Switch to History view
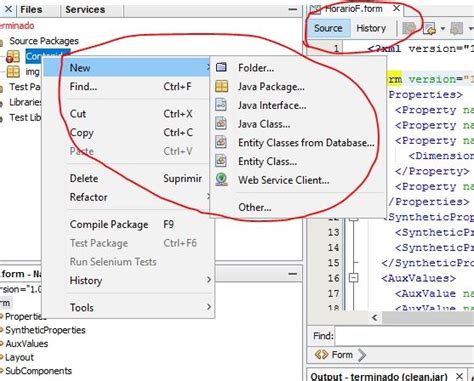This screenshot has height=381, width=474. click(x=371, y=28)
